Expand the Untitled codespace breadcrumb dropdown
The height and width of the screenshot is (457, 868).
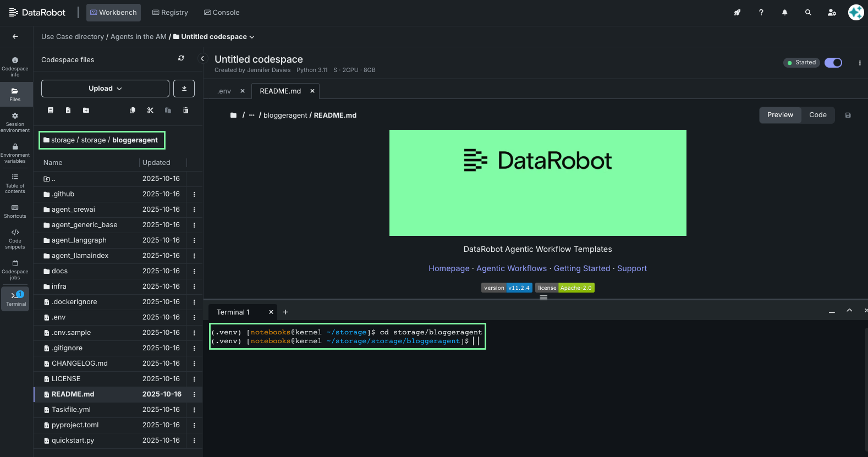pos(252,37)
